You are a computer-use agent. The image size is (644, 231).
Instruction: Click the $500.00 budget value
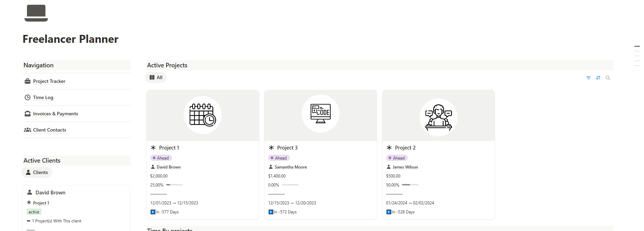point(393,176)
